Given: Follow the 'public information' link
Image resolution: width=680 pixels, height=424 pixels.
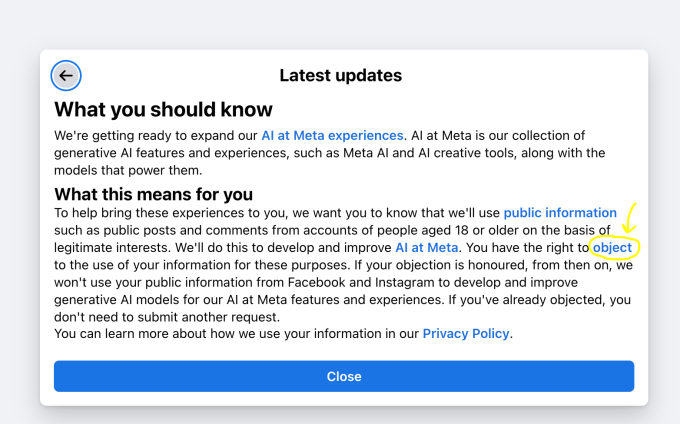Looking at the screenshot, I should (560, 213).
